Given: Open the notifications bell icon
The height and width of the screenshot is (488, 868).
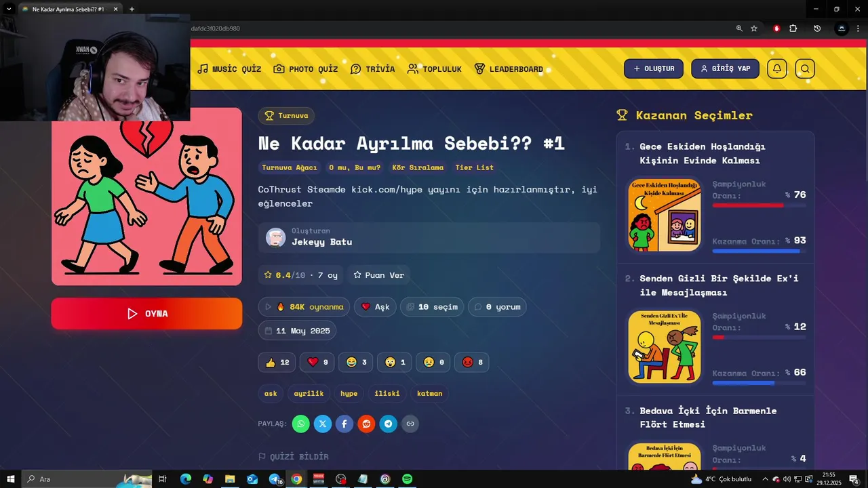Looking at the screenshot, I should (777, 68).
